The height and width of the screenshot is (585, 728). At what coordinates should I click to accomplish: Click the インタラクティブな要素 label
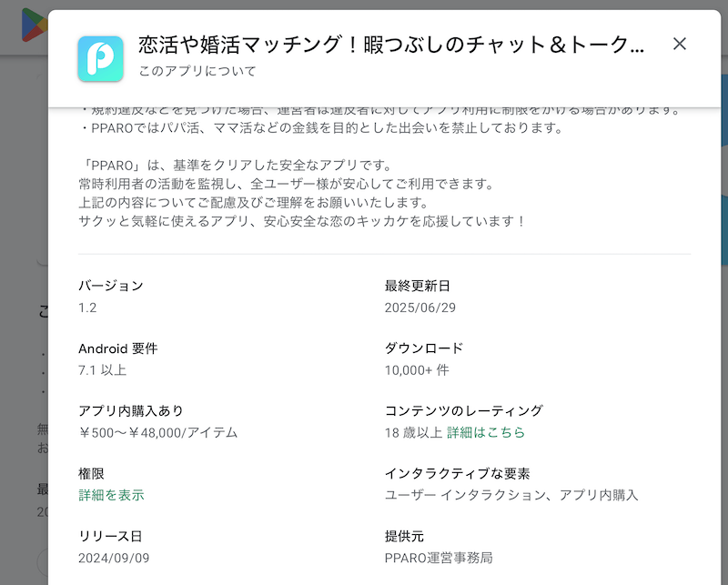(457, 474)
